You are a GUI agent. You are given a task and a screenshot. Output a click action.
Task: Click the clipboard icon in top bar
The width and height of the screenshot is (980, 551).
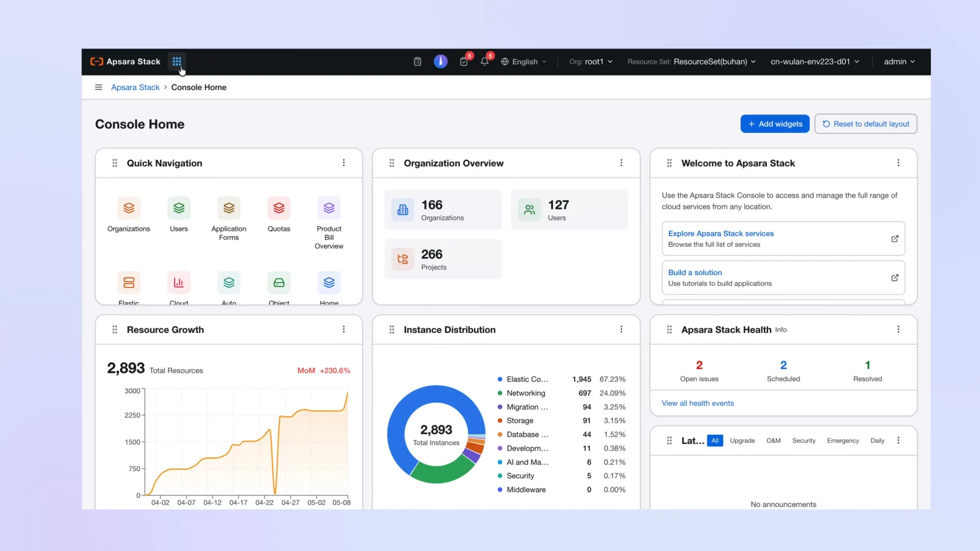coord(417,62)
